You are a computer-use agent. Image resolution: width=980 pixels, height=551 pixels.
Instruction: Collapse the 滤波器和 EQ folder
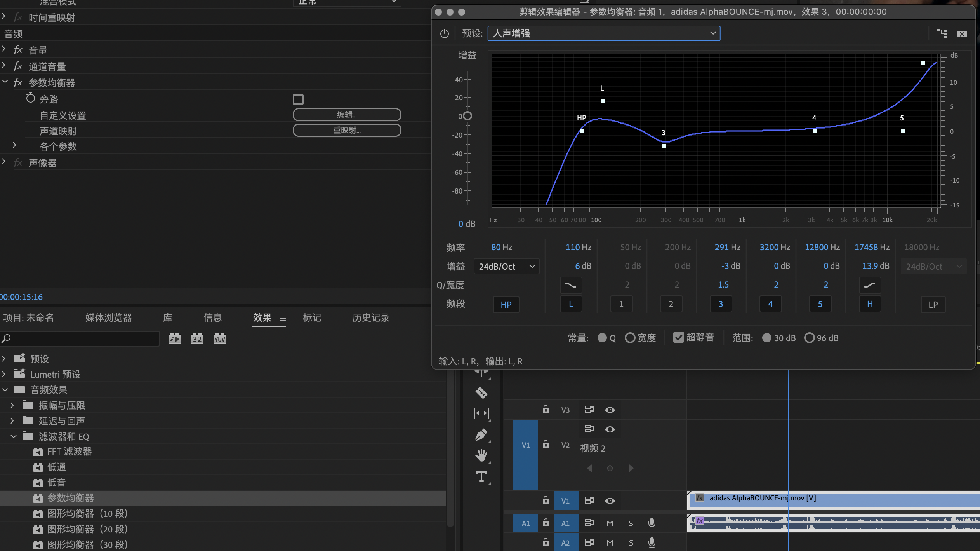14,436
